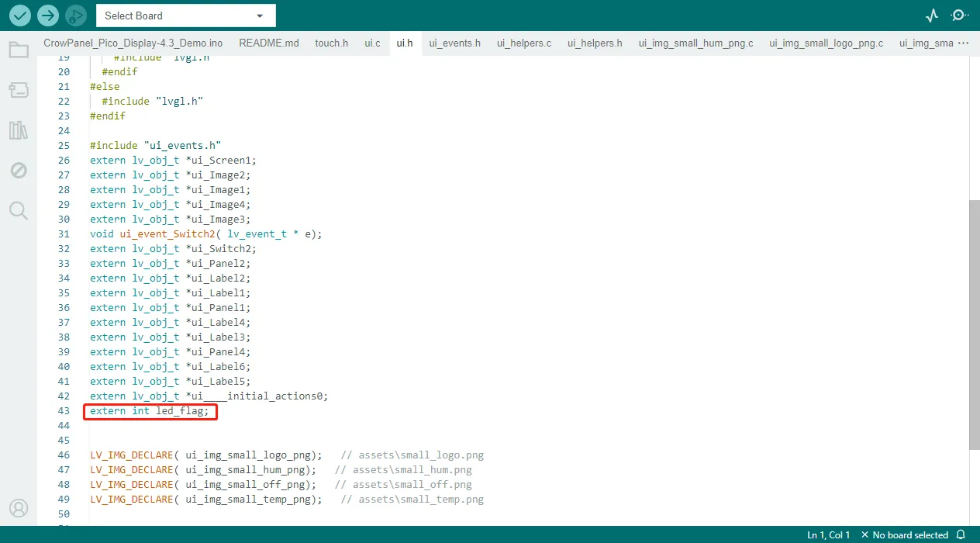The image size is (980, 543).
Task: Click '*ui_Panel4;' on line 39
Action: (x=218, y=352)
